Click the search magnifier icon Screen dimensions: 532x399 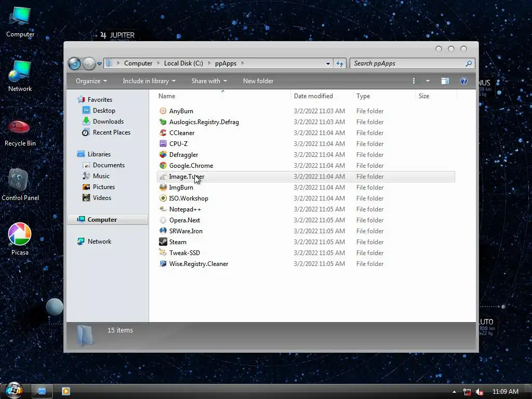(469, 63)
